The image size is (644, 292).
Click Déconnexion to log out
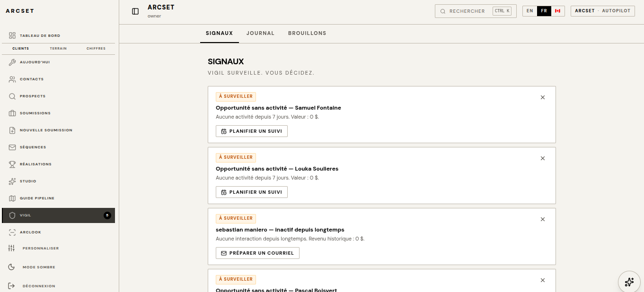(x=58, y=286)
